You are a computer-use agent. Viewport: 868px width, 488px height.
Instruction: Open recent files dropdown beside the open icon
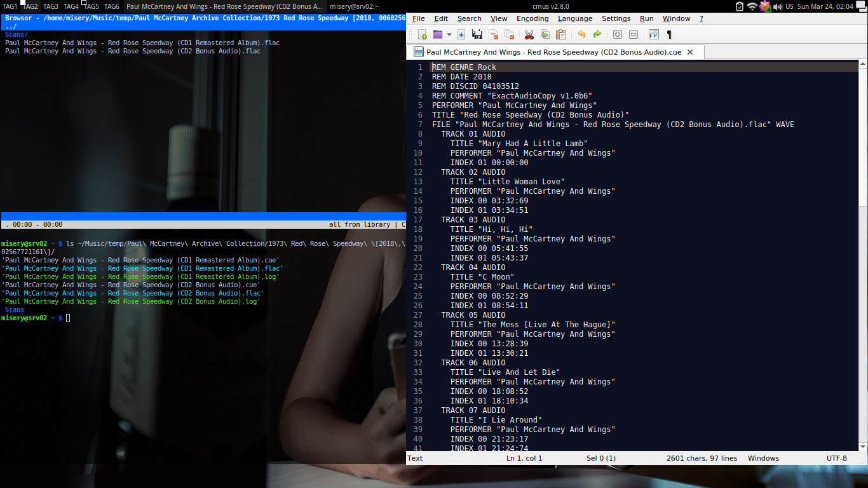[x=449, y=34]
